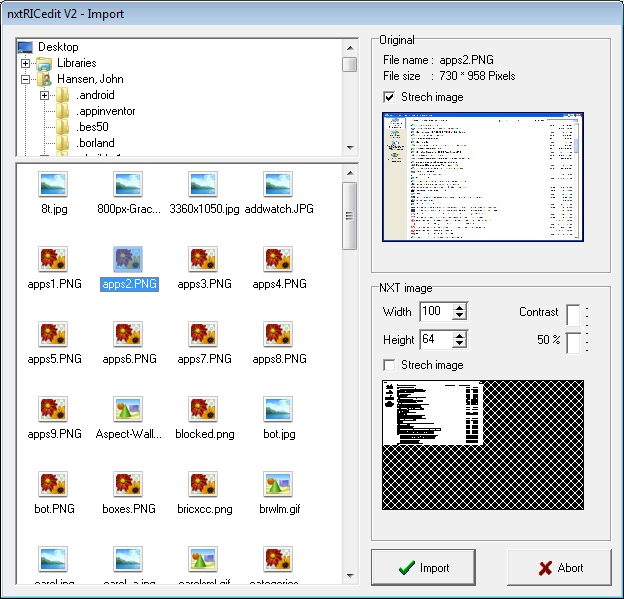Select the blocked.png file icon
The height and width of the screenshot is (599, 624).
tap(203, 409)
